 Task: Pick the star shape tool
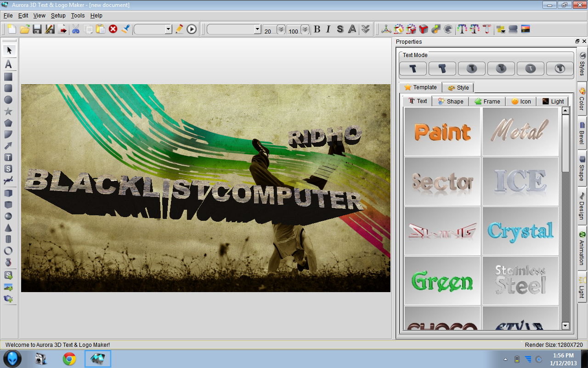point(9,111)
